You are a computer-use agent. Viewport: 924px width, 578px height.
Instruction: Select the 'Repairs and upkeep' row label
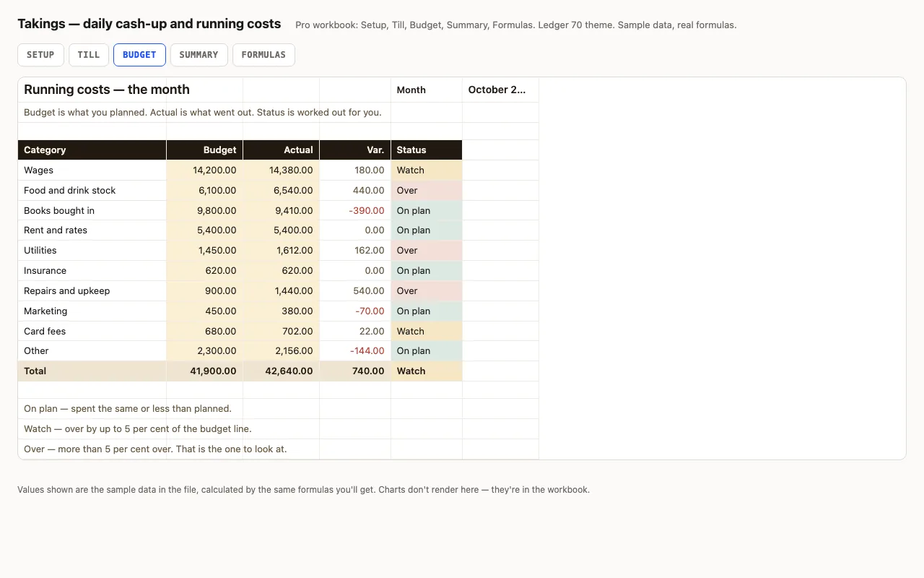point(92,291)
